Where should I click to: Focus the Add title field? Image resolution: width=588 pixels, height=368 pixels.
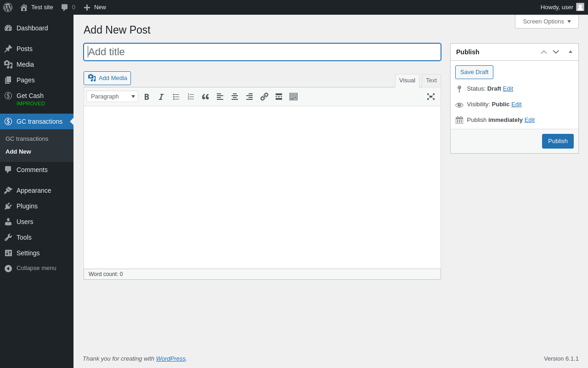pos(262,52)
